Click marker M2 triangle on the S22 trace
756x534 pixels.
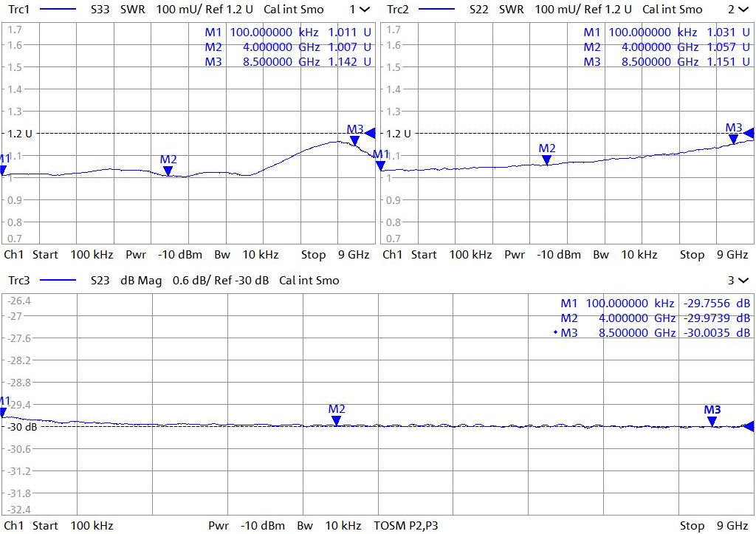(547, 160)
